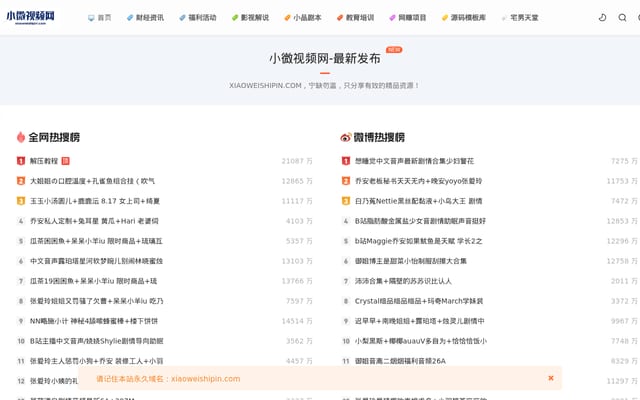Open the Weibo rank 4 B站 entry
Image resolution: width=640 pixels, height=400 pixels.
[x=420, y=221]
